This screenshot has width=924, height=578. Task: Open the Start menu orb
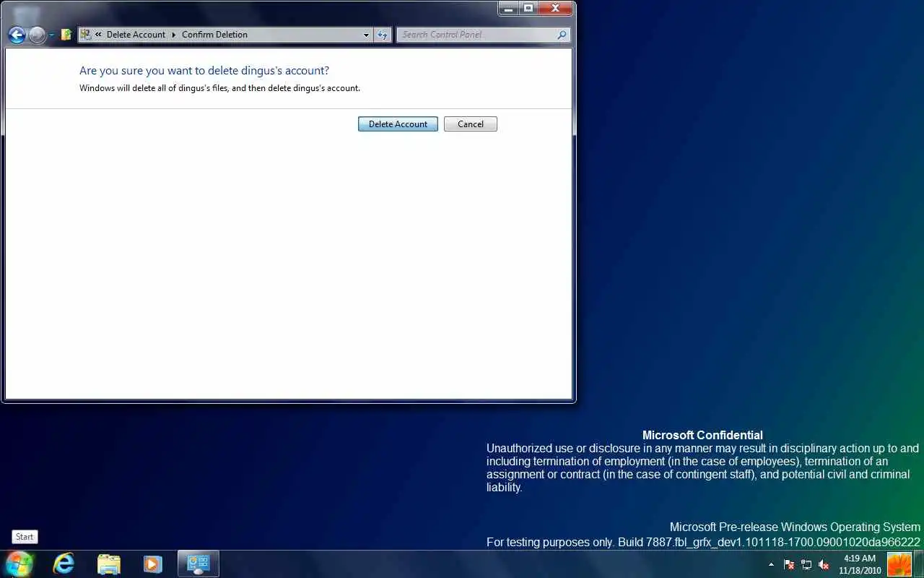(19, 564)
